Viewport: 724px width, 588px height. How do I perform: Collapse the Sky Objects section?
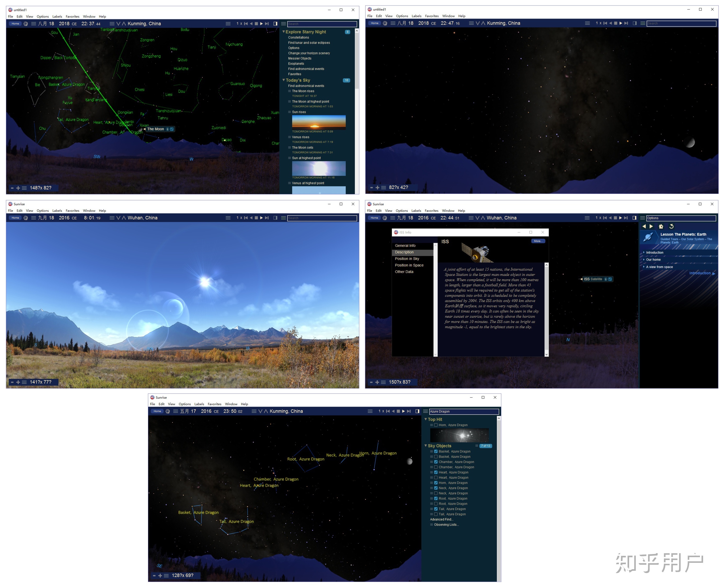(x=426, y=446)
